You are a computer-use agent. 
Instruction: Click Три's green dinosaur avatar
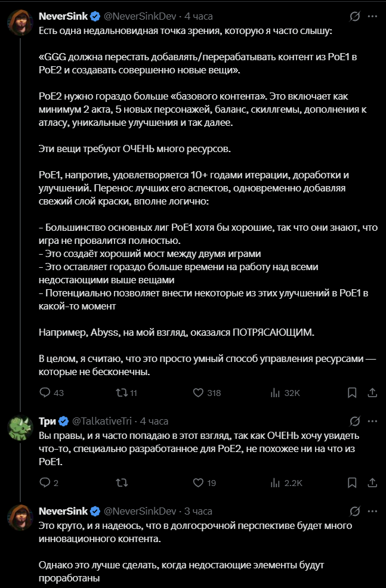tap(20, 428)
